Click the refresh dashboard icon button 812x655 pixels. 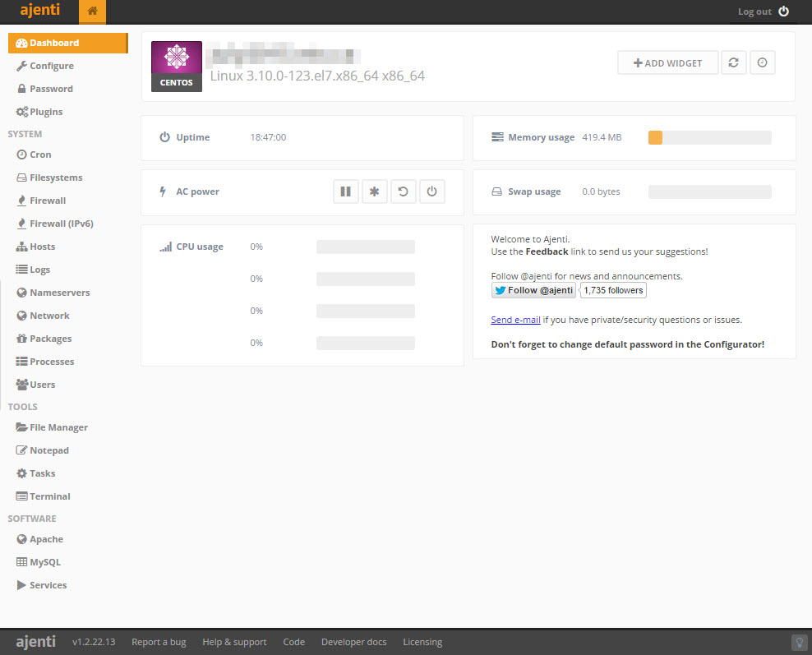click(x=733, y=62)
